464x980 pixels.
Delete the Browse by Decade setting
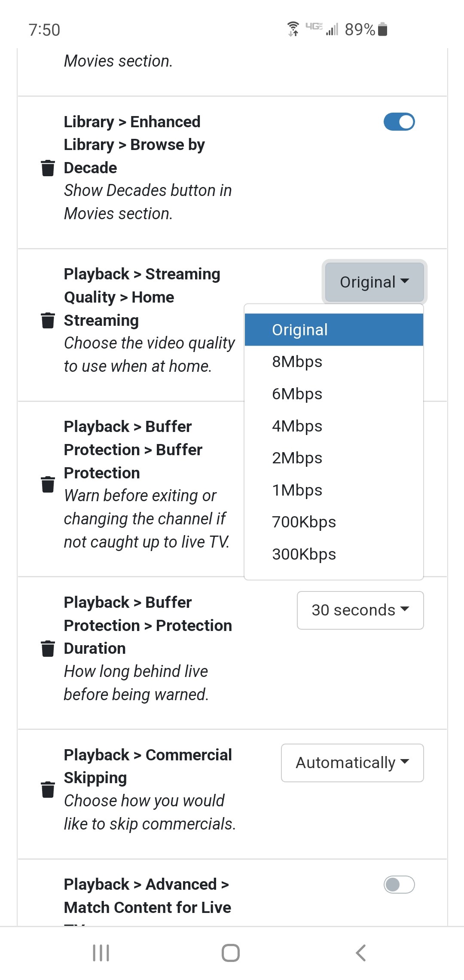48,168
